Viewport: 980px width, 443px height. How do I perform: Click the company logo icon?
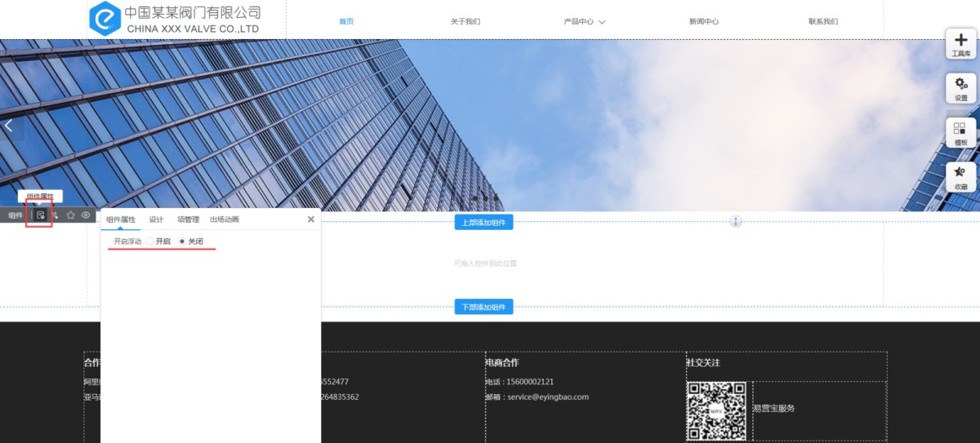point(105,19)
